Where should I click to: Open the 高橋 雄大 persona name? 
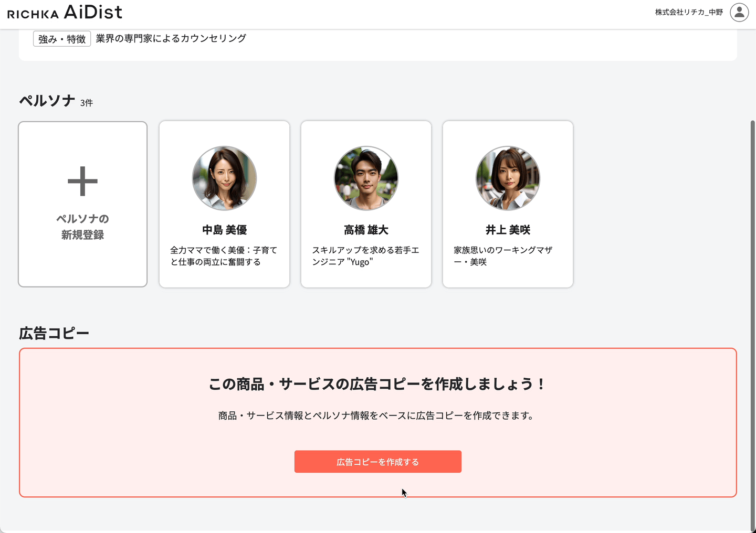tap(366, 230)
